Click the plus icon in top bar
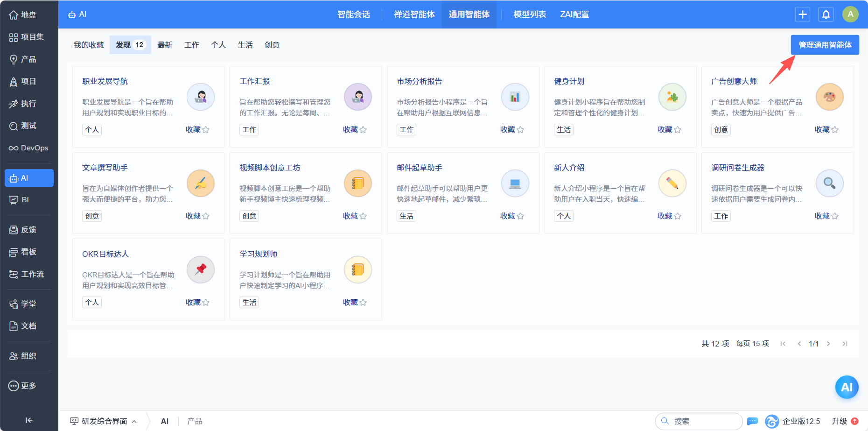Screen dimensions: 868x431 pyautogui.click(x=802, y=14)
